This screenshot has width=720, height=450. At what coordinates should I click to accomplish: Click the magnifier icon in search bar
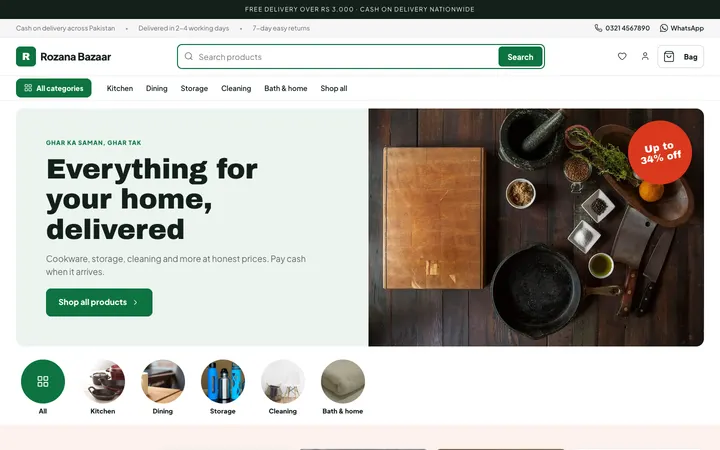189,56
